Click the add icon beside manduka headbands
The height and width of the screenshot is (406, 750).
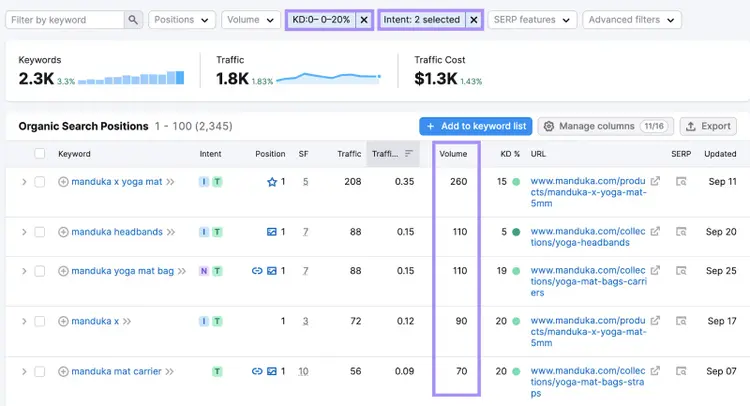coord(63,232)
